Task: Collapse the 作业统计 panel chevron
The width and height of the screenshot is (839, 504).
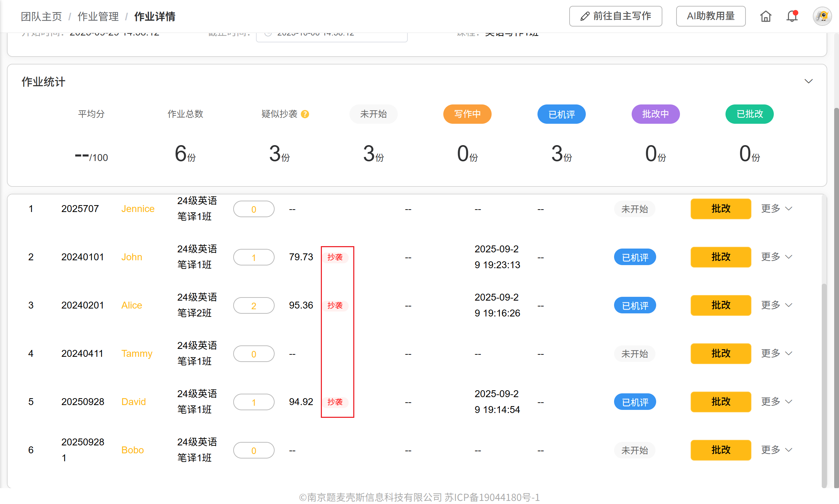Action: pos(808,81)
